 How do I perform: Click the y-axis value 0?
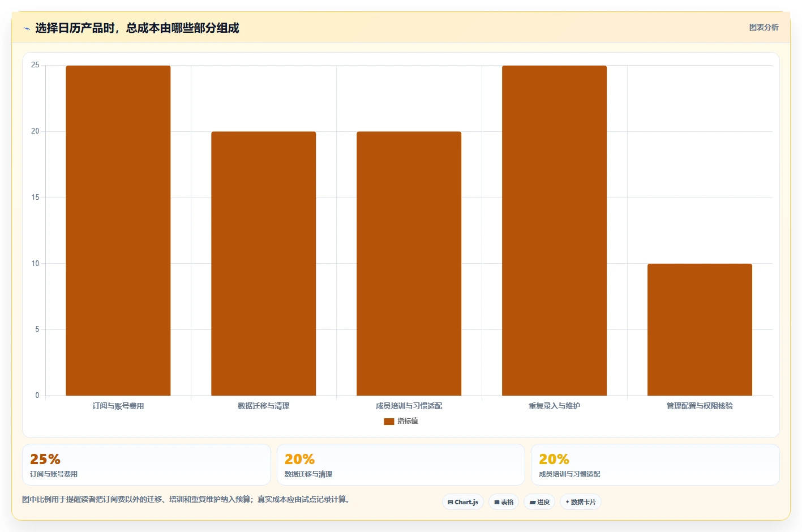(37, 396)
